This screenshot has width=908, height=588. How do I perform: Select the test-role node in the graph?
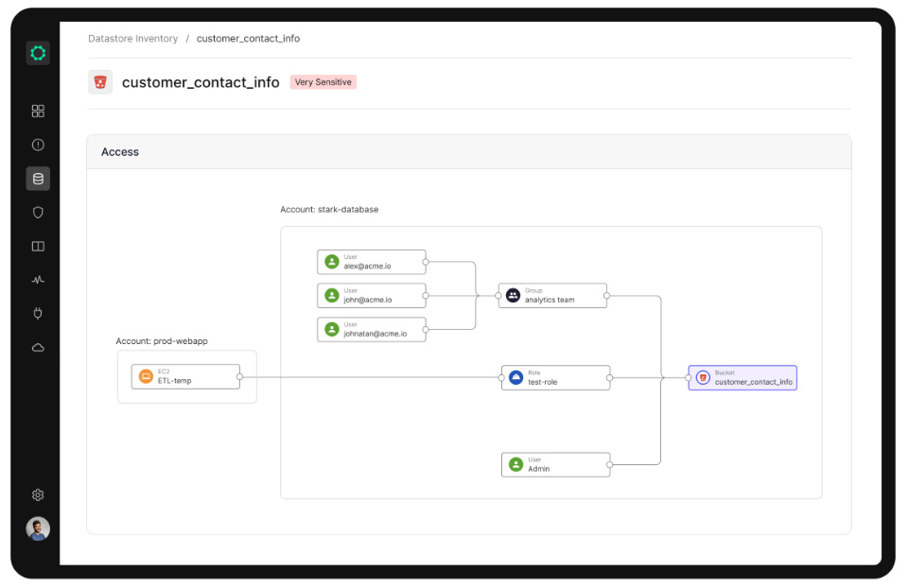tap(555, 377)
